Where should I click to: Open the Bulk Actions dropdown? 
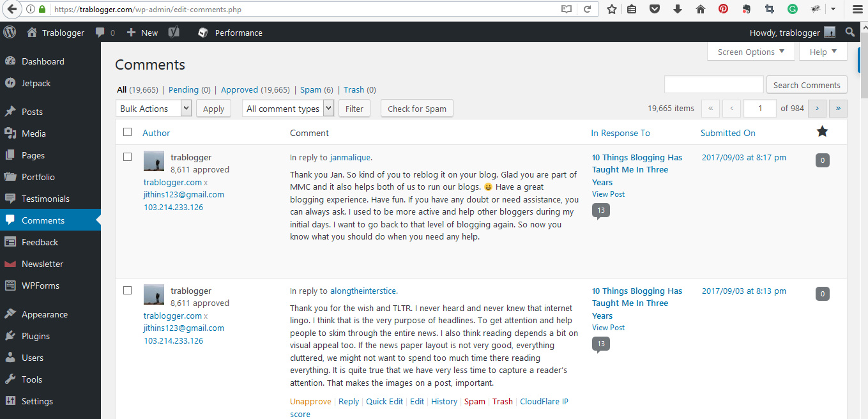(x=153, y=108)
